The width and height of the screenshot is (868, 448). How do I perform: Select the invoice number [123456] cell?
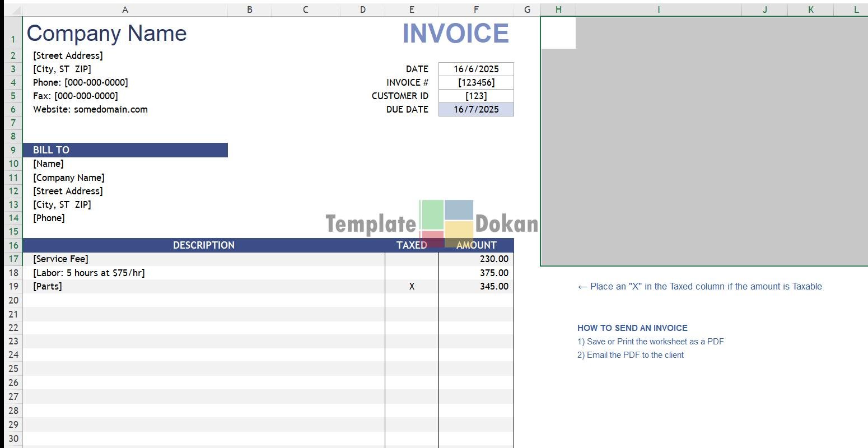(476, 82)
